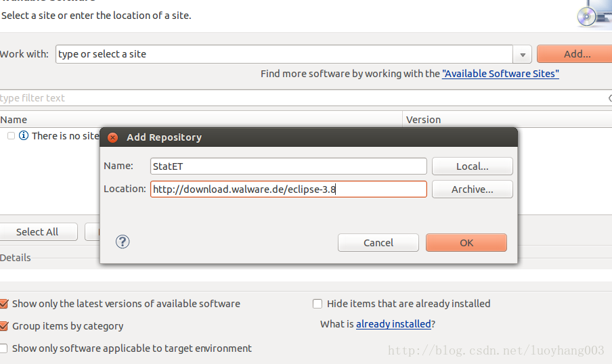Image resolution: width=612 pixels, height=364 pixels.
Task: Click the Name column header
Action: coord(201,119)
